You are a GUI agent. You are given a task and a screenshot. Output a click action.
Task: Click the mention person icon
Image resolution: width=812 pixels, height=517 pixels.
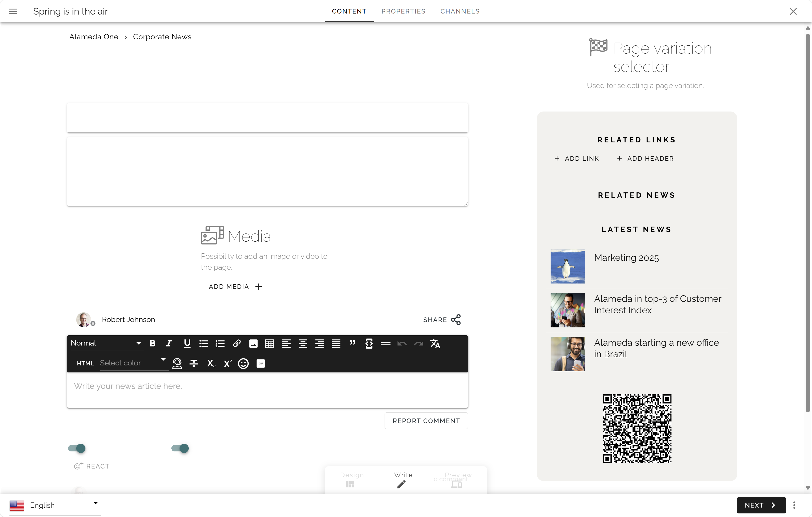pos(177,363)
